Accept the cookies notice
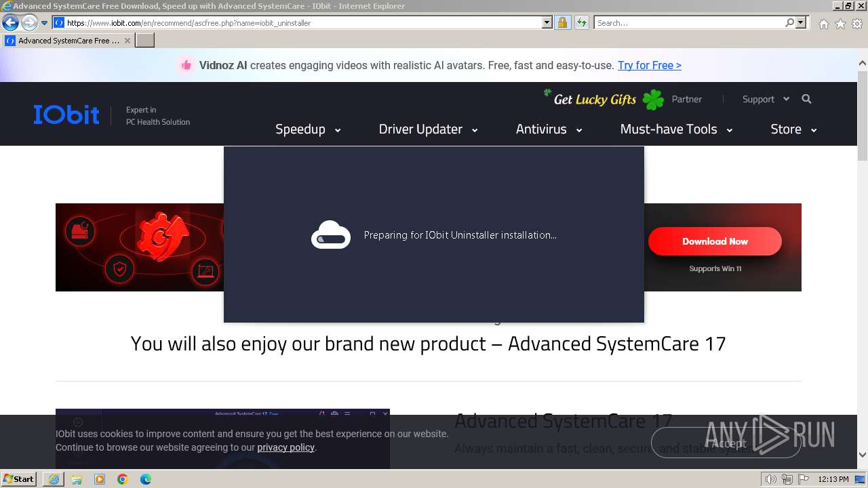868x488 pixels. point(726,443)
